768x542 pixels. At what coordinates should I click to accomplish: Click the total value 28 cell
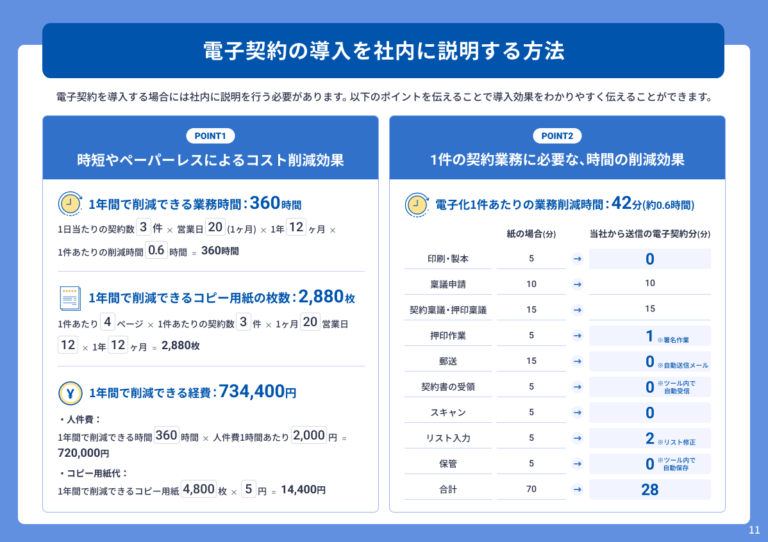point(649,489)
